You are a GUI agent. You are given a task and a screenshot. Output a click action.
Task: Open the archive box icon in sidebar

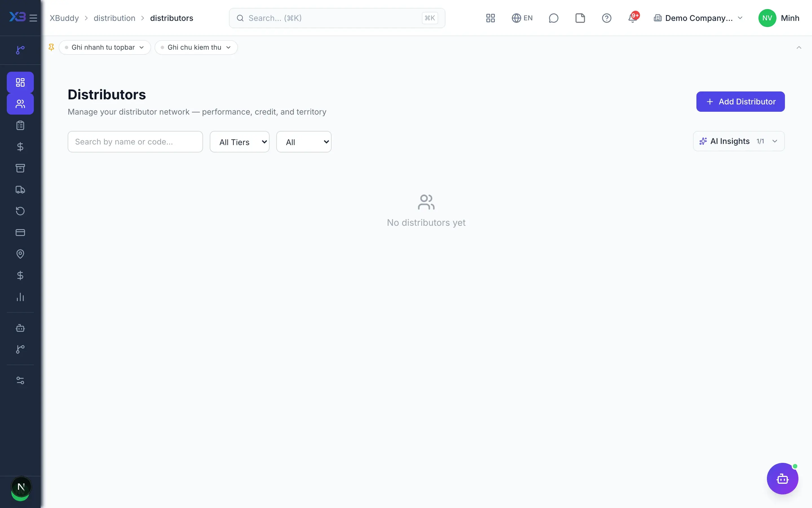tap(20, 168)
